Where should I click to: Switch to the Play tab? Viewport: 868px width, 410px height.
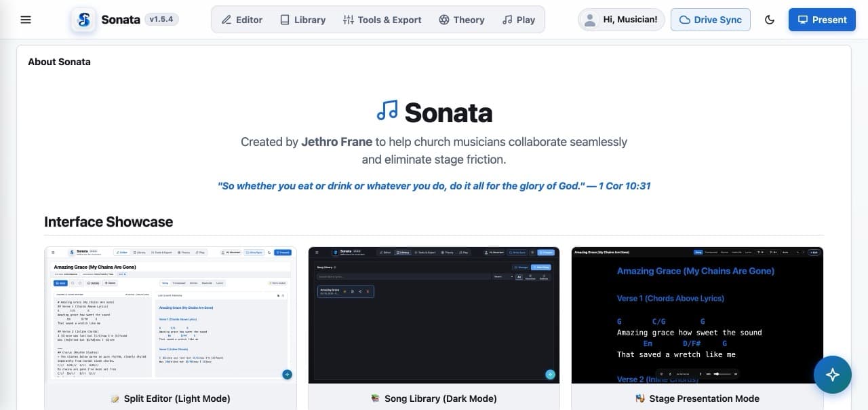point(519,20)
